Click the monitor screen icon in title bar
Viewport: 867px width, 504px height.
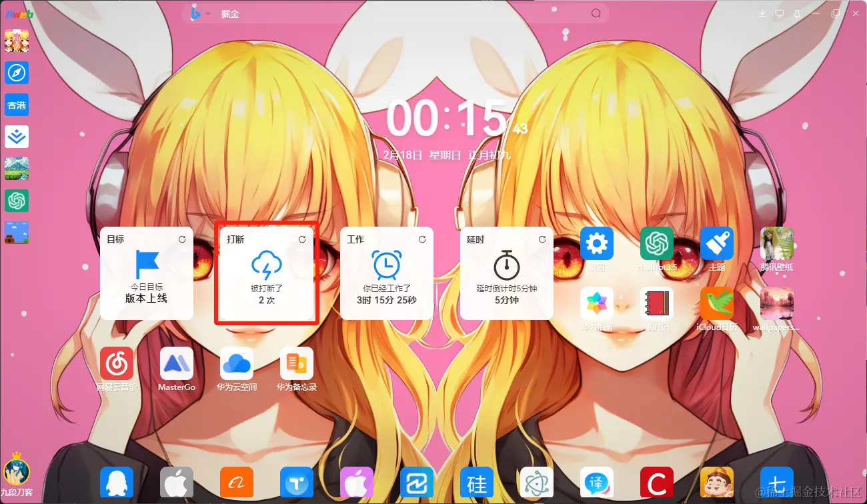pyautogui.click(x=780, y=14)
